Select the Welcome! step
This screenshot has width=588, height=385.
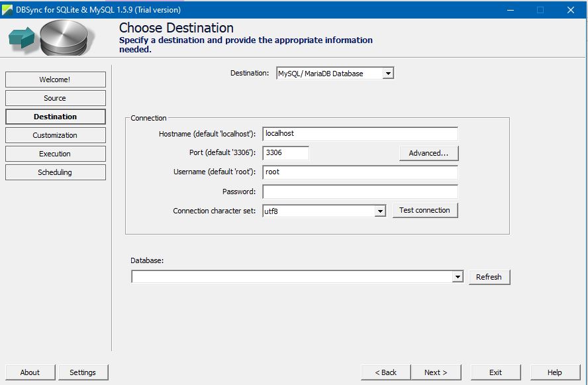55,79
